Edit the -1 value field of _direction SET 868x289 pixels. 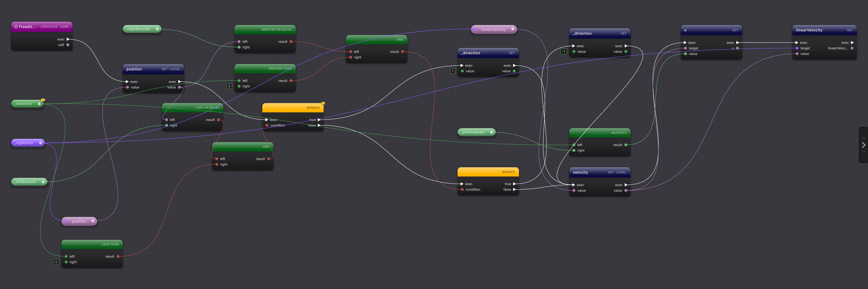(x=563, y=52)
